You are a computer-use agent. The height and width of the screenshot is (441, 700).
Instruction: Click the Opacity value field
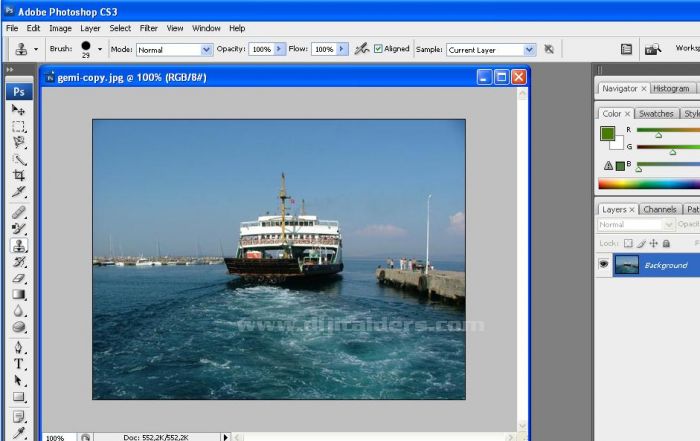(262, 49)
